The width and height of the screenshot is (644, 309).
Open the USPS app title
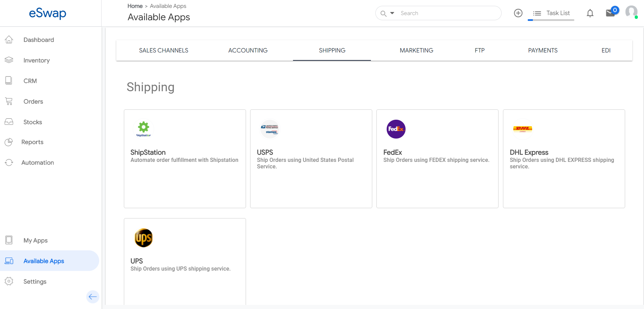click(x=265, y=152)
